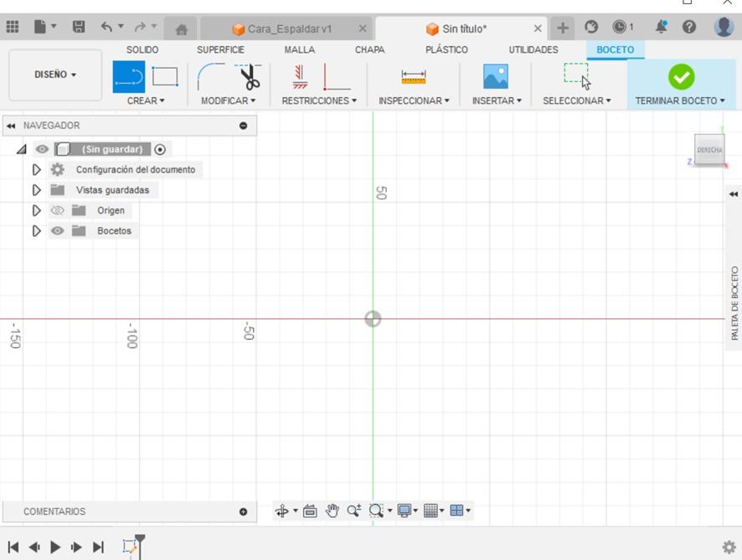Collapse the root (Sin guardar) tree node
The height and width of the screenshot is (560, 742).
[x=21, y=150]
